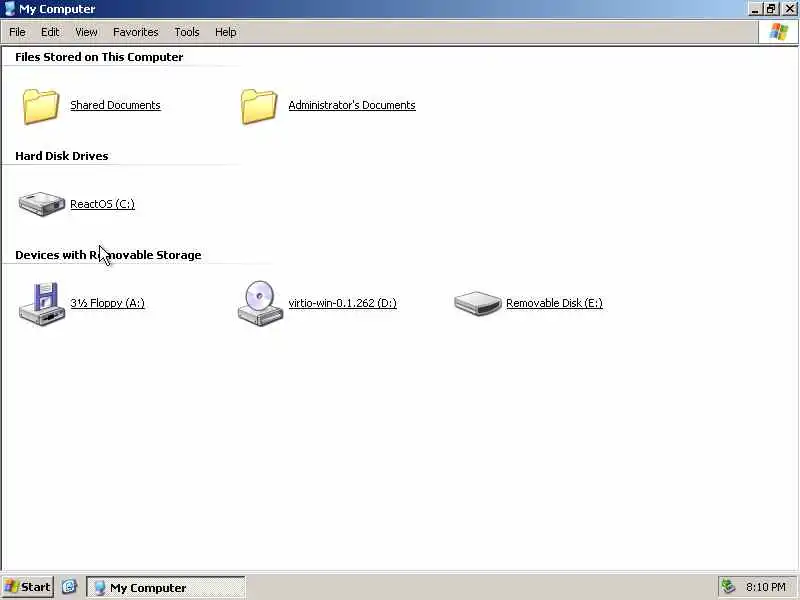This screenshot has height=600, width=800.
Task: Open the Shared Documents folder icon
Action: (x=41, y=106)
